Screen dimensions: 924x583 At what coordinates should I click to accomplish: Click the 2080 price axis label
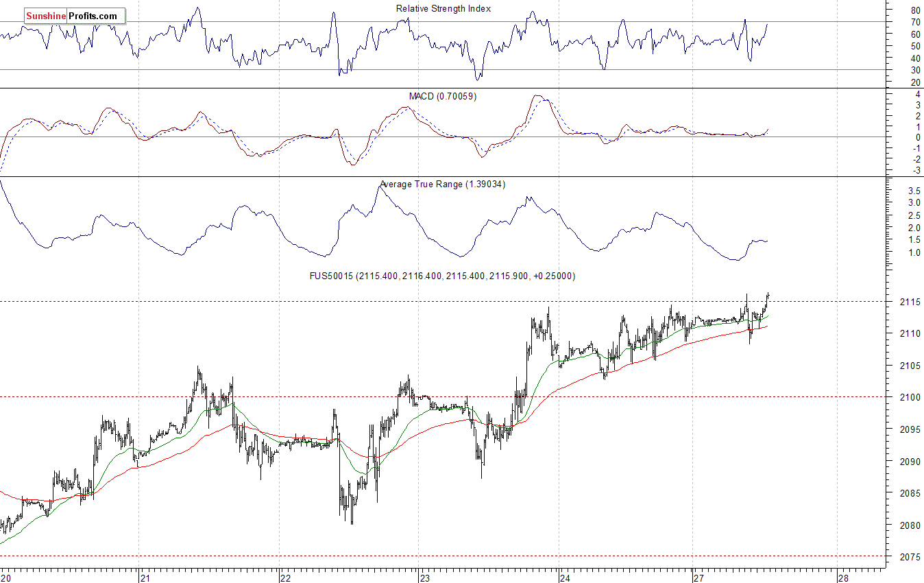pyautogui.click(x=910, y=526)
